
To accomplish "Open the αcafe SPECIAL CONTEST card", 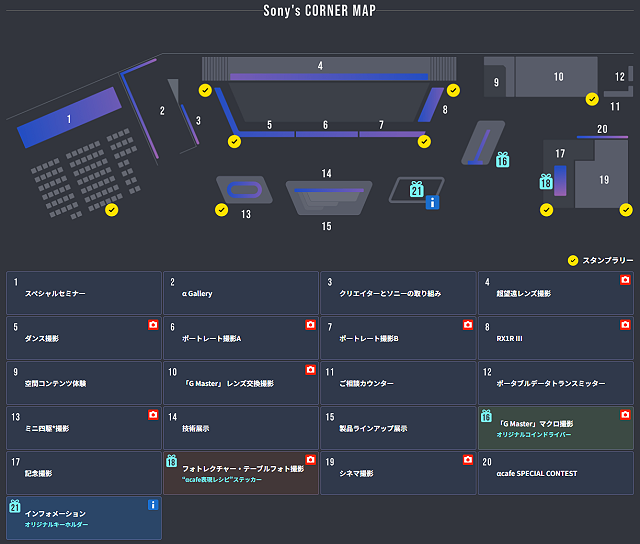I will [x=555, y=473].
